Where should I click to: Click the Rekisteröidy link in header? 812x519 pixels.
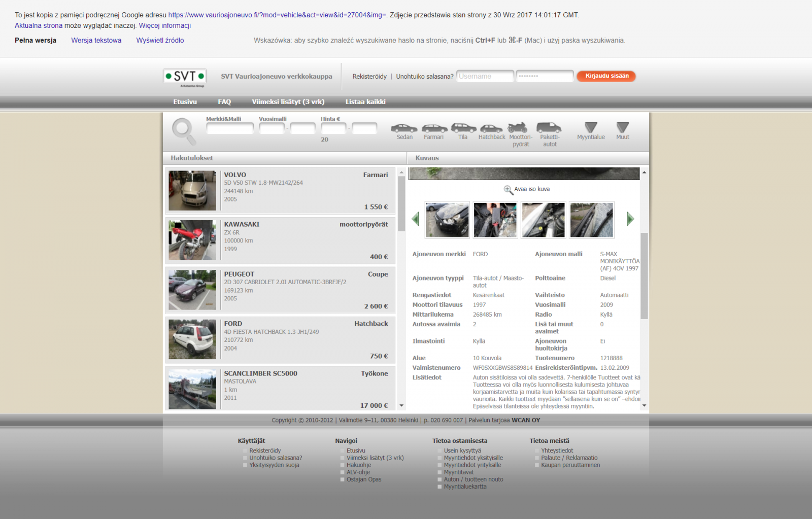pyautogui.click(x=369, y=77)
